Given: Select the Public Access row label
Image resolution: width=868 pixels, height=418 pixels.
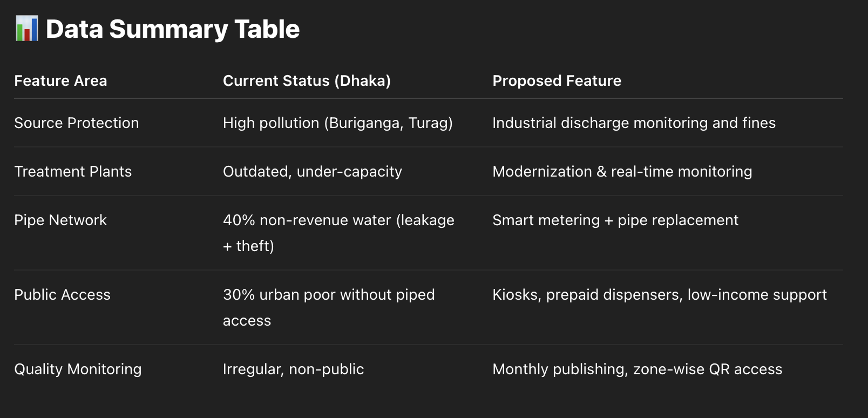Looking at the screenshot, I should pyautogui.click(x=62, y=295).
